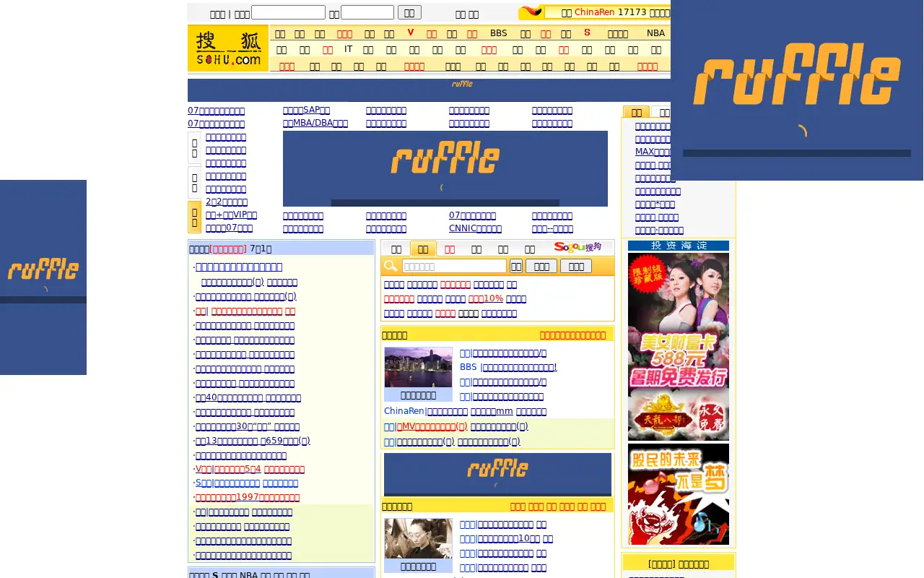Open the ChinaRen link in the top bar
Viewport: 924px width, 578px height.
point(594,12)
